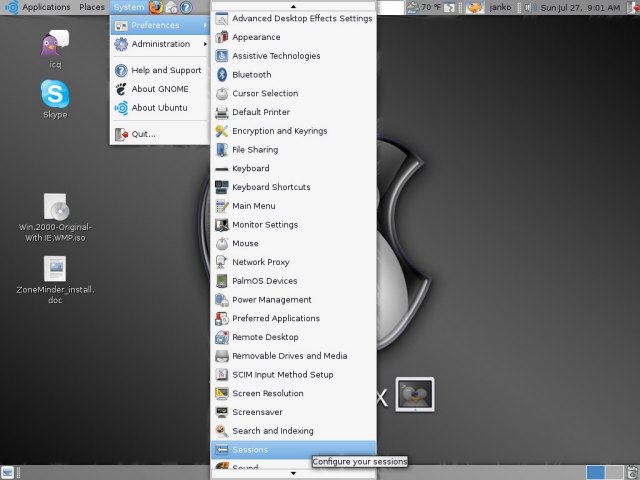This screenshot has width=640, height=480.
Task: Click the PalmOS Devices icon
Action: 222,281
